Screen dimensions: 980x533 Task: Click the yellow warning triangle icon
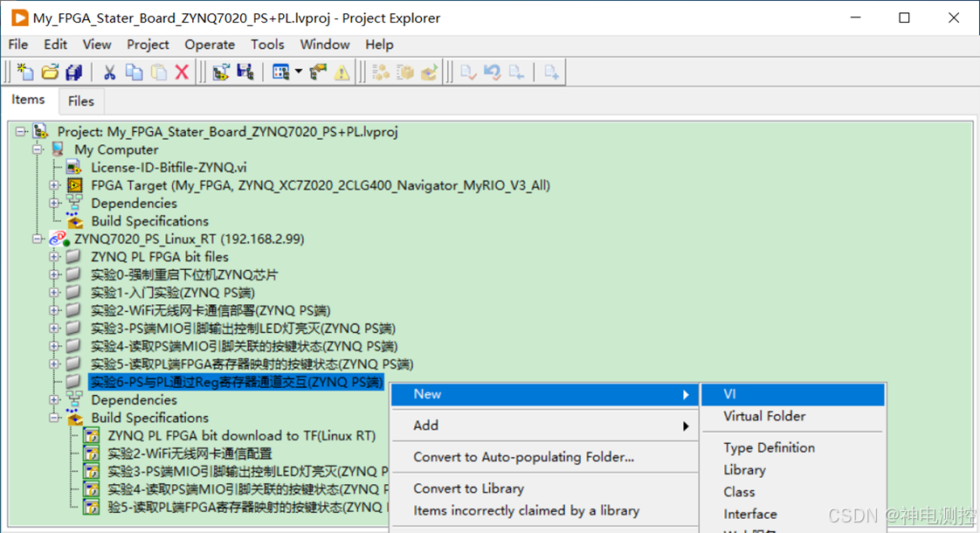[342, 72]
